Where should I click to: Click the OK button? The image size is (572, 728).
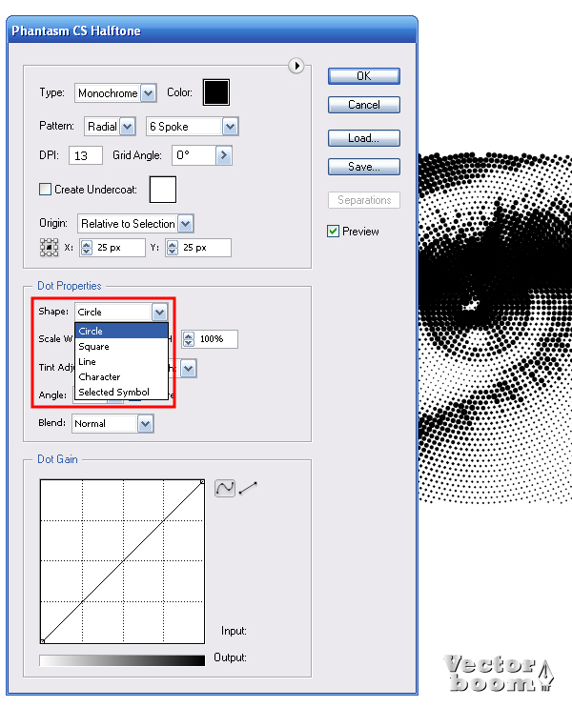[364, 76]
